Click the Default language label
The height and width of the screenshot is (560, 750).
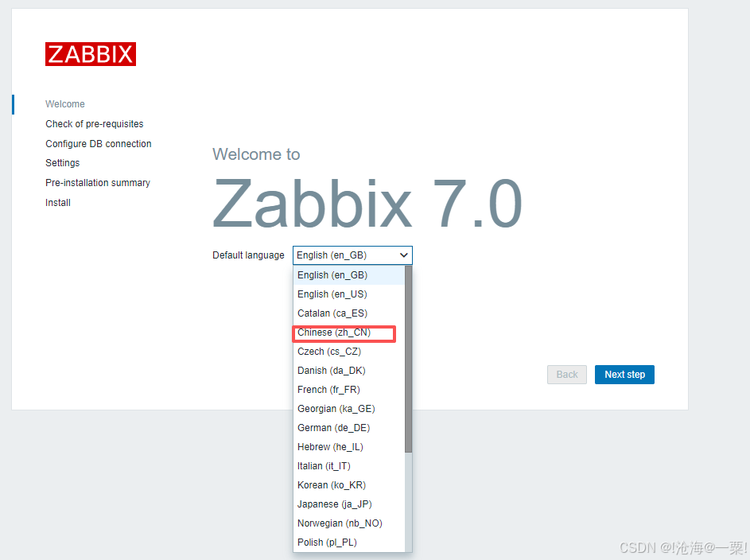(248, 255)
